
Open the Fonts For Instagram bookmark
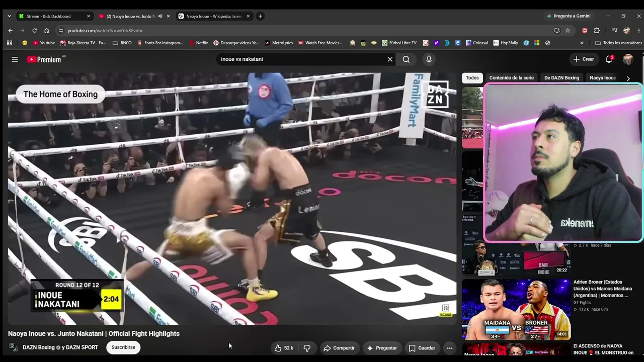tap(160, 43)
